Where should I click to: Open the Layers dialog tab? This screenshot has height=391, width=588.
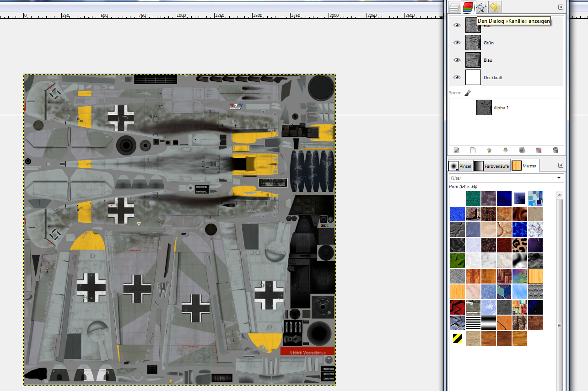(x=454, y=7)
